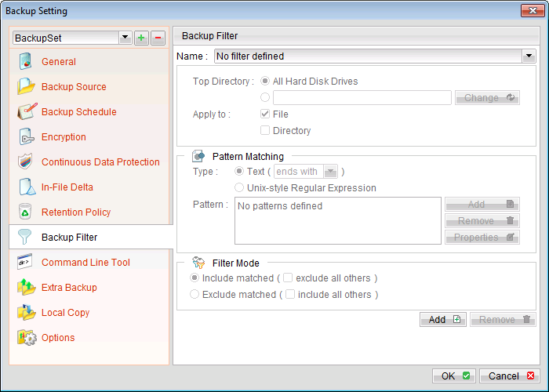
Task: Open Local Copy settings
Action: (x=65, y=313)
